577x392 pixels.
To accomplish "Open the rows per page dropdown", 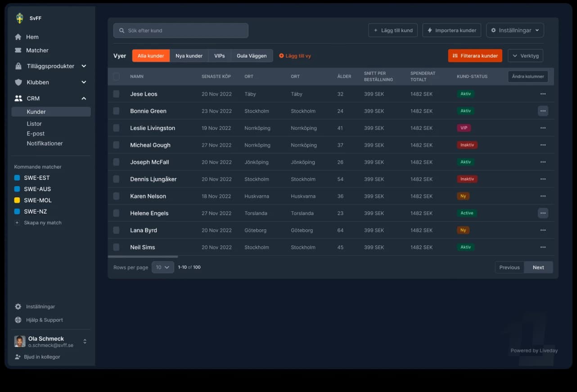I will pos(162,267).
